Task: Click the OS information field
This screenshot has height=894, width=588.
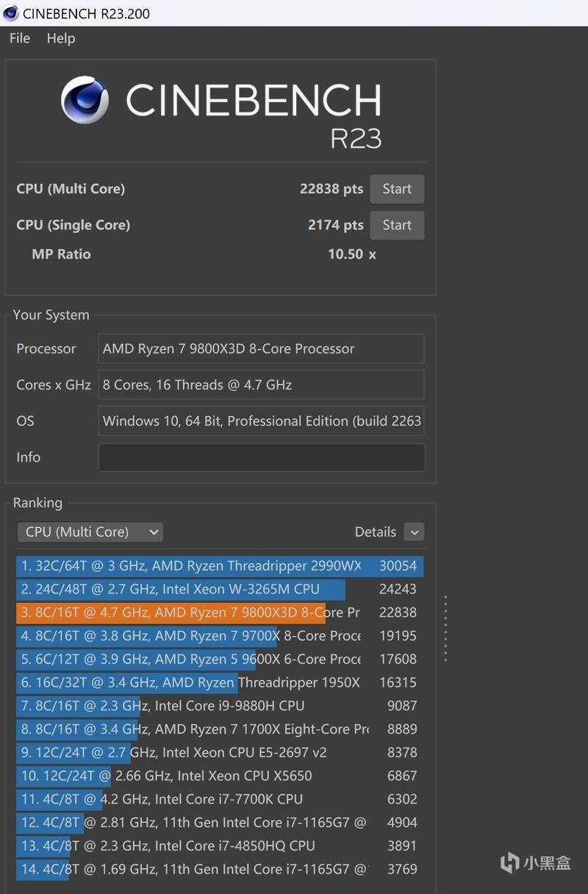Action: [261, 421]
